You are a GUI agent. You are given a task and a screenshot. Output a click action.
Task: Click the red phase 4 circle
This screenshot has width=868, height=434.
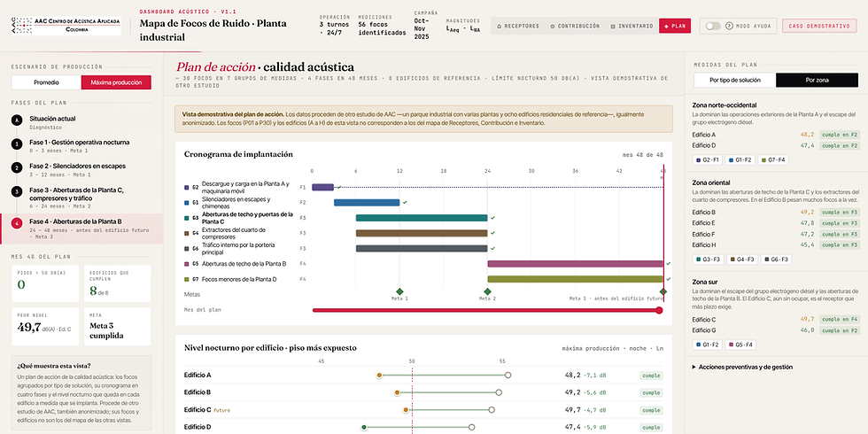click(17, 223)
